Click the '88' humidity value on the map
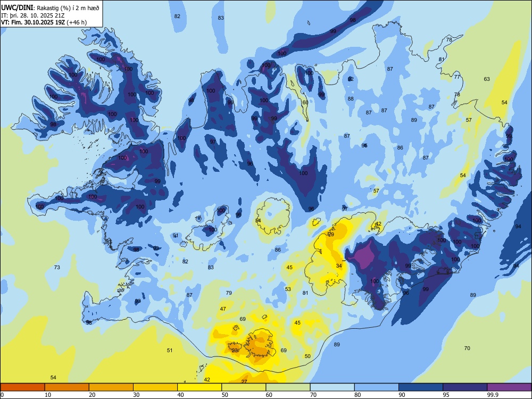This screenshot has height=399, width=532. point(351,99)
